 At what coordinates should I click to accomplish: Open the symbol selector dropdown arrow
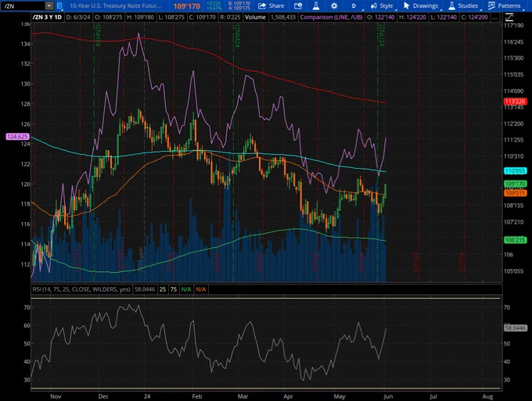point(49,5)
